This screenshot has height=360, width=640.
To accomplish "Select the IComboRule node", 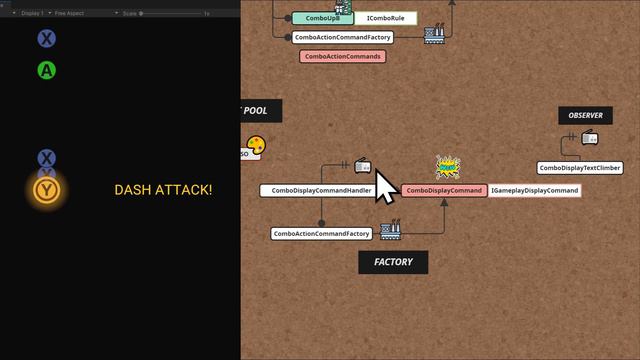I will tap(386, 18).
